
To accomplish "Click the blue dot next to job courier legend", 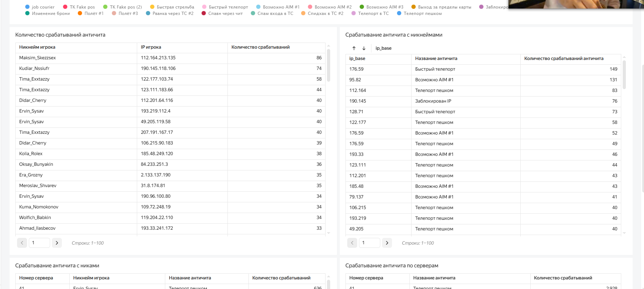I will (27, 7).
